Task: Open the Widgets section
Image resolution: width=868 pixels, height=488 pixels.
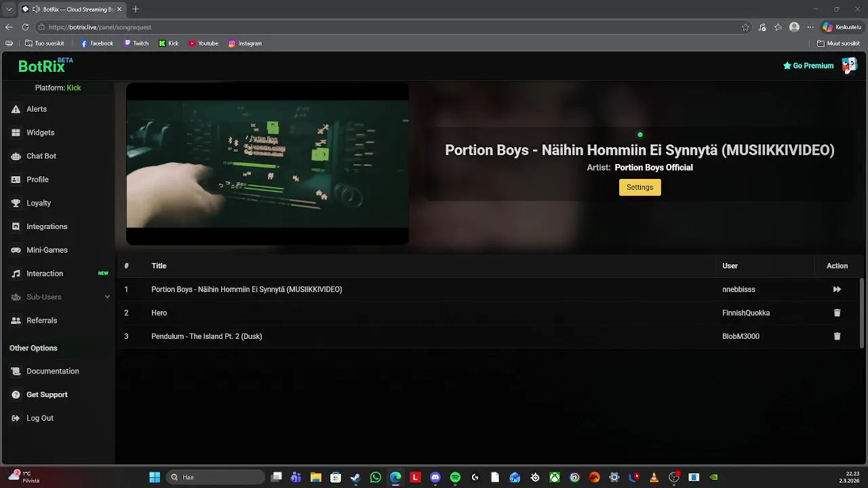Action: pyautogui.click(x=41, y=133)
